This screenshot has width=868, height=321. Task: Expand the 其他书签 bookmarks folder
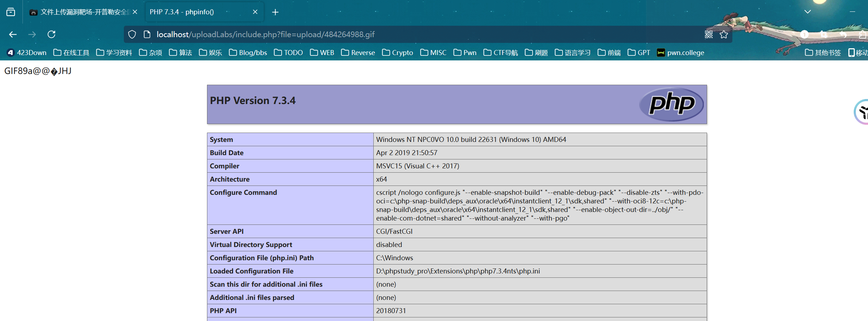(x=823, y=53)
